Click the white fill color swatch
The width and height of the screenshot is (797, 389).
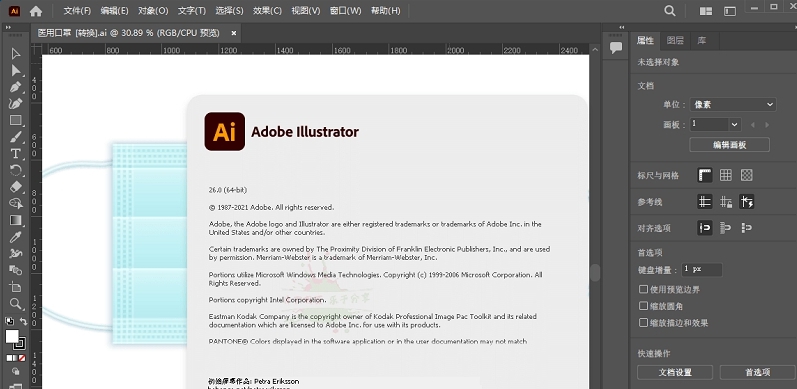tap(11, 336)
